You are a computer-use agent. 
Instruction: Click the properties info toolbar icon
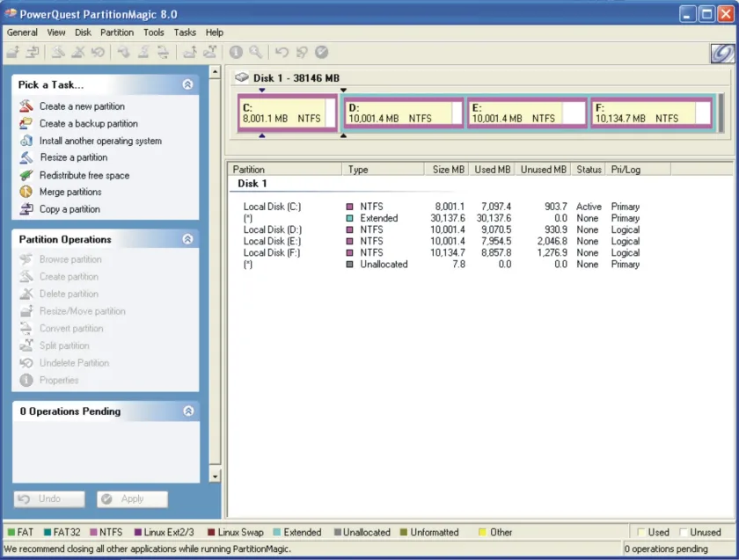pyautogui.click(x=236, y=52)
